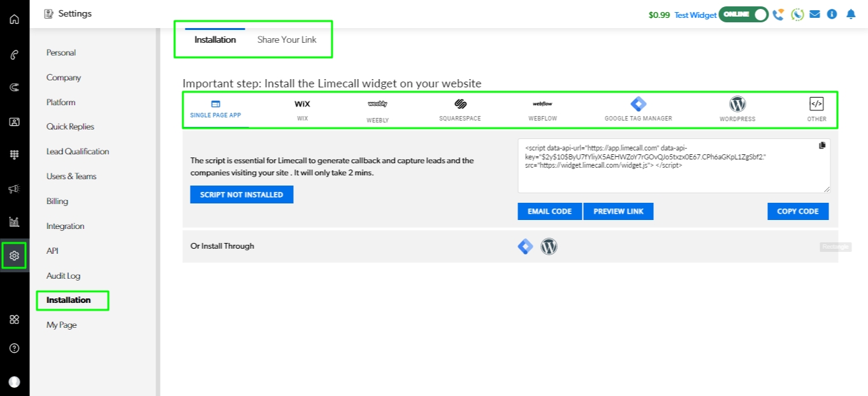The width and height of the screenshot is (868, 396).
Task: Click the info circle icon in the header
Action: [832, 14]
